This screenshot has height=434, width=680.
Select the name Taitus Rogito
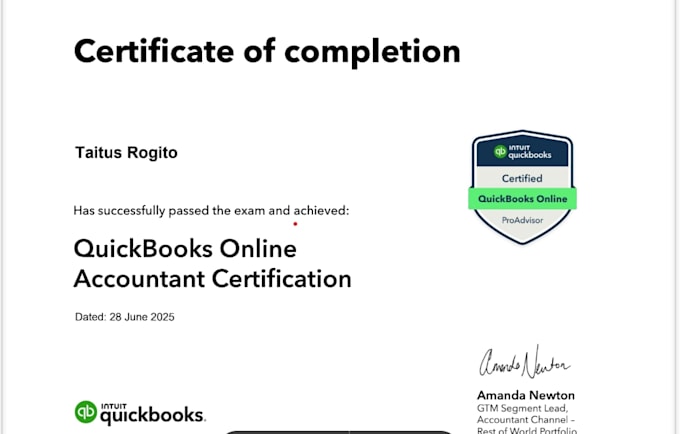point(126,153)
